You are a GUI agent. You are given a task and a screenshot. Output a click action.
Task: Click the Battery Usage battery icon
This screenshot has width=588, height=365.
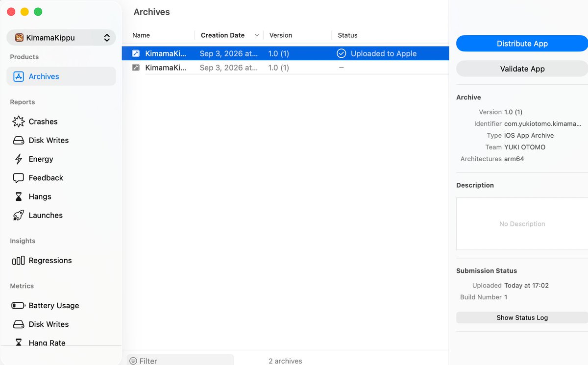coord(19,306)
